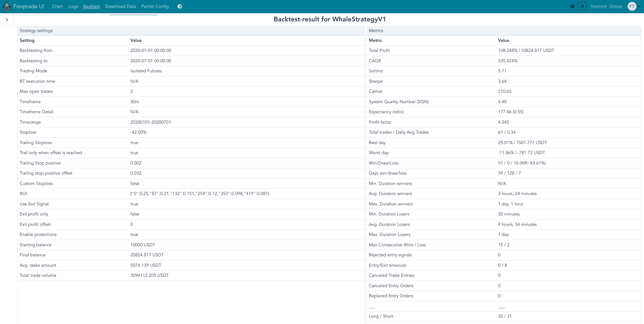Image resolution: width=644 pixels, height=324 pixels.
Task: Click the Metrics panel header
Action: [x=376, y=31]
